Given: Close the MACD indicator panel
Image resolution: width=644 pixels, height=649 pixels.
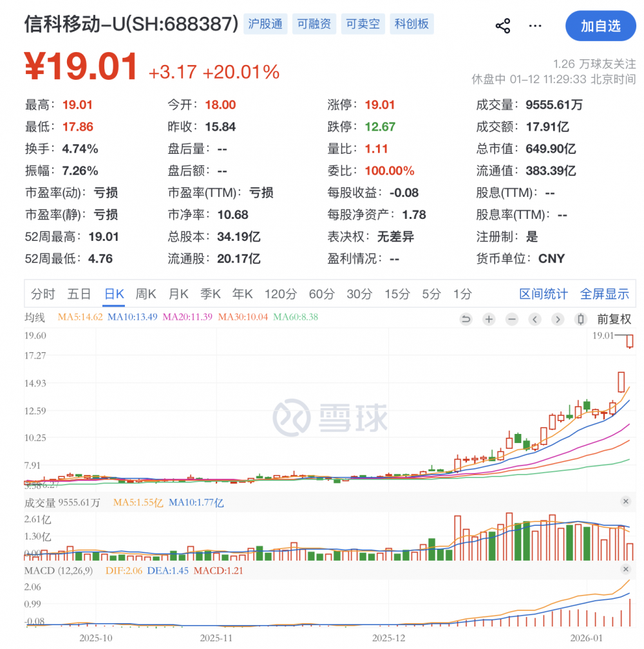Looking at the screenshot, I should [625, 570].
